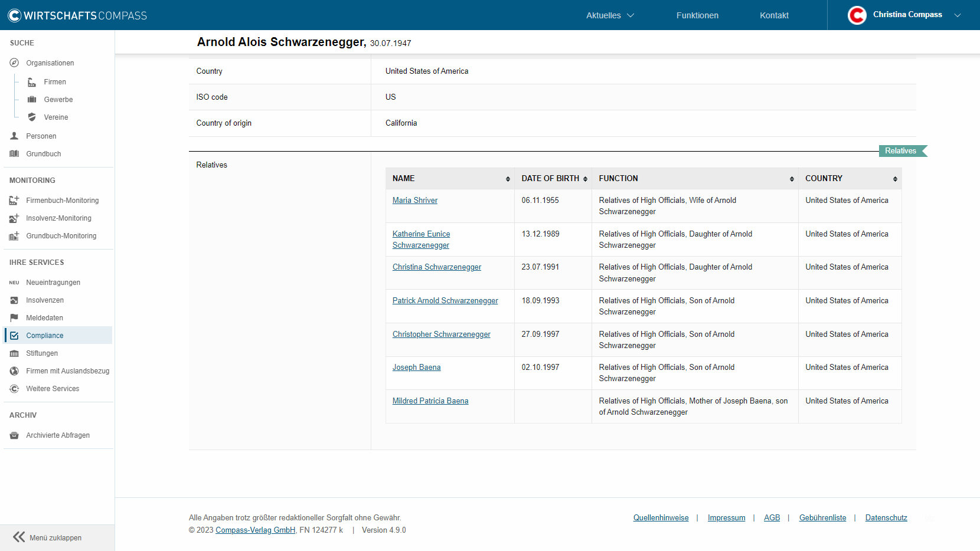Click the Firmenbuch-Monitoring icon
This screenshot has width=980, height=551.
(x=14, y=200)
